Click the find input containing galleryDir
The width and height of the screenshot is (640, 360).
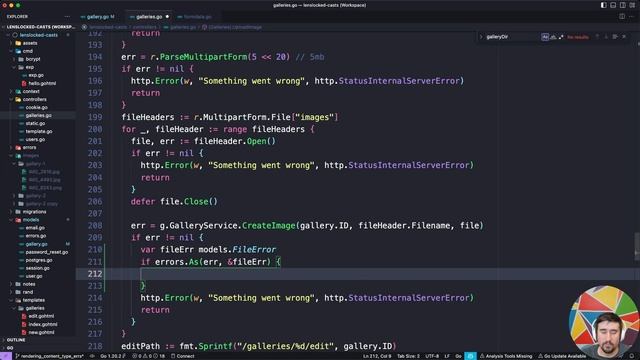512,37
